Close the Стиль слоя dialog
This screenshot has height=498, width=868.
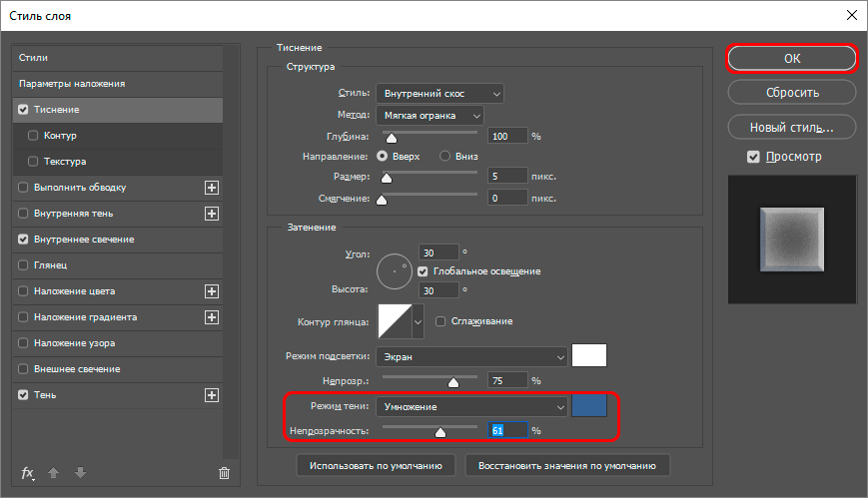click(852, 16)
